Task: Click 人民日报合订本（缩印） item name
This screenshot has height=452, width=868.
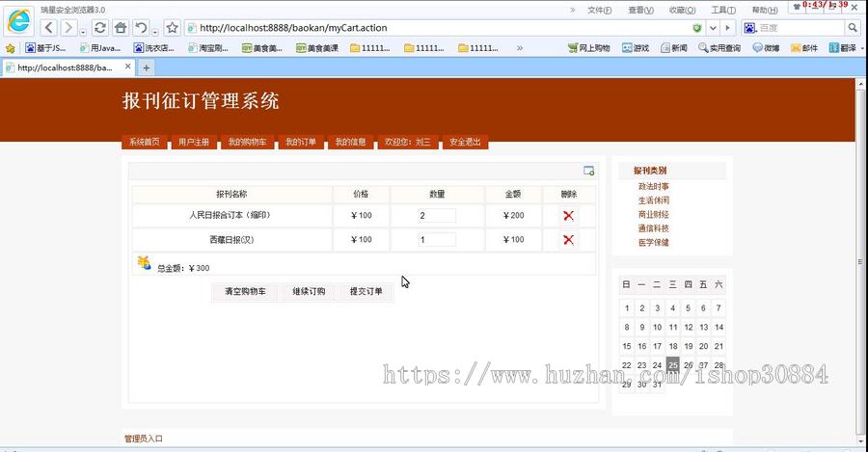Action: click(231, 215)
